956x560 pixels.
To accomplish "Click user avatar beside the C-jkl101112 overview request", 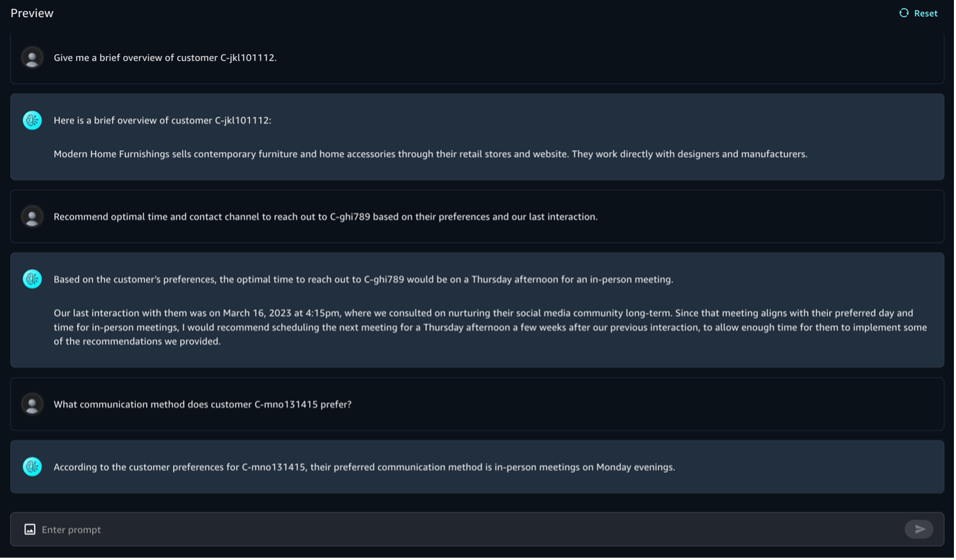I will click(x=32, y=57).
